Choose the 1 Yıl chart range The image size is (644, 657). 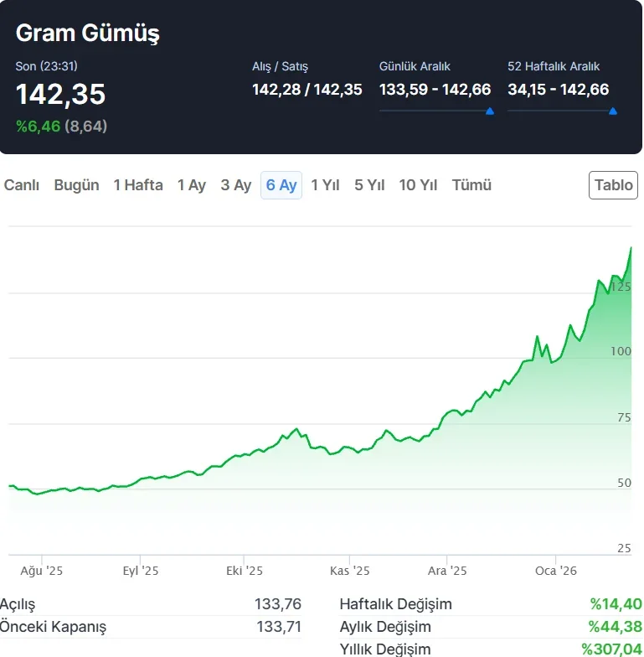click(x=325, y=185)
